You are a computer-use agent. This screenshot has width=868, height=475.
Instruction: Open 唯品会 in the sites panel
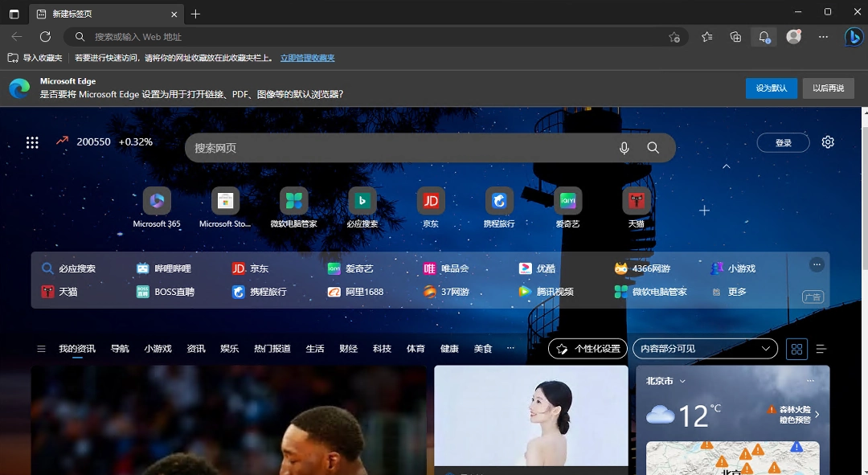pyautogui.click(x=446, y=268)
